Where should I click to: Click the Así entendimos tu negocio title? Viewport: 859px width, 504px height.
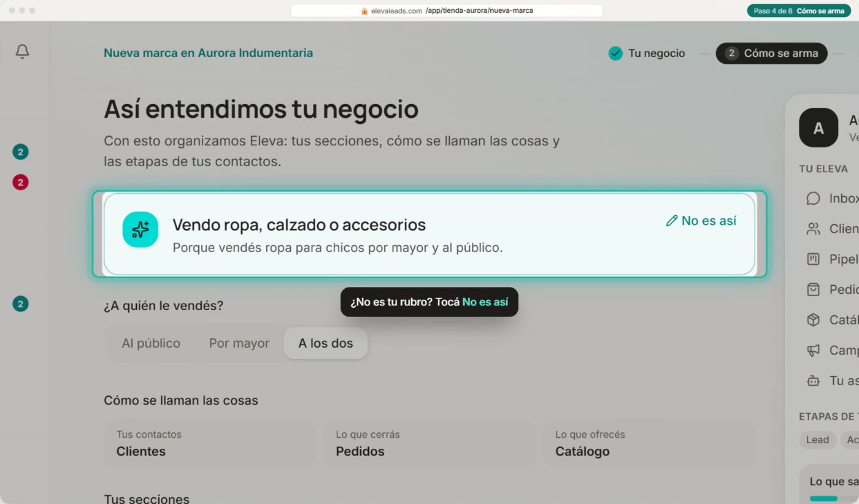[261, 110]
